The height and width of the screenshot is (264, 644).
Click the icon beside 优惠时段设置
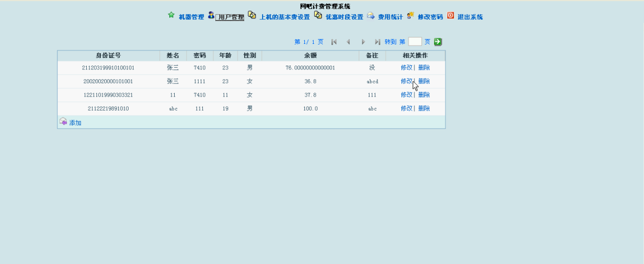click(318, 15)
